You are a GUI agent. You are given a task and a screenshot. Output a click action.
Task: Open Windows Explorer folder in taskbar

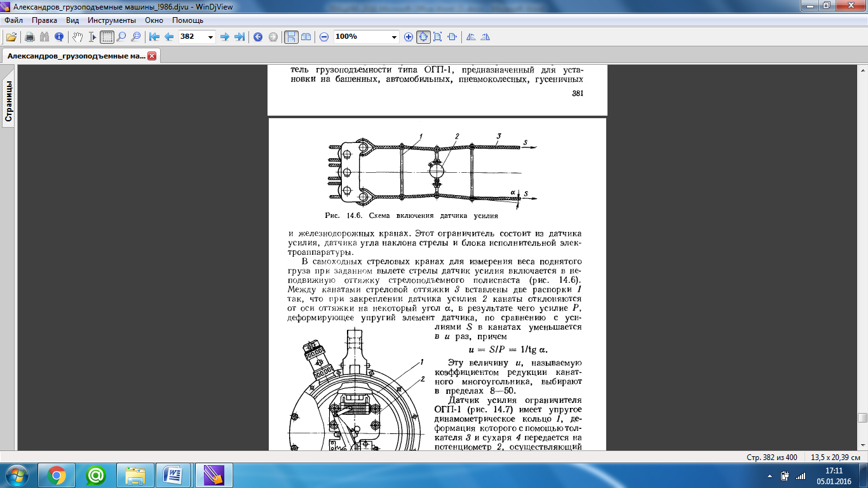[135, 475]
